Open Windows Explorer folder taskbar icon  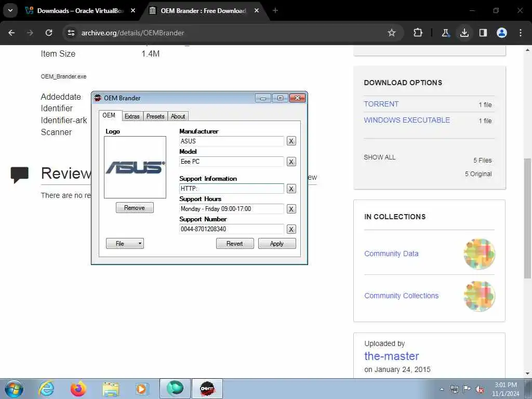[111, 389]
